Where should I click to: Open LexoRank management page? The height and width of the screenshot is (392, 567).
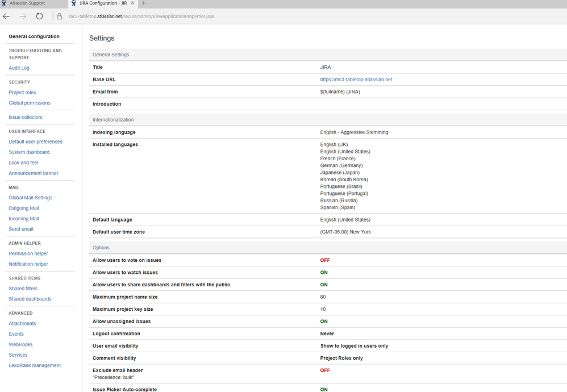35,366
